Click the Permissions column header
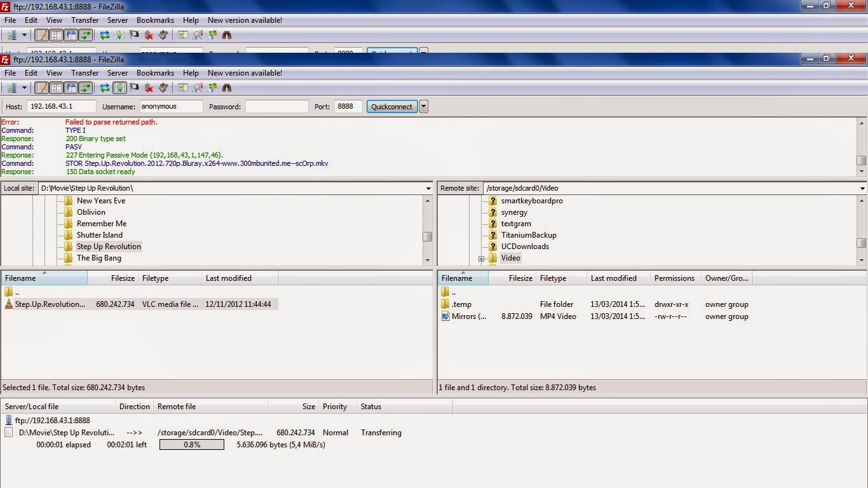This screenshot has width=868, height=488. click(x=674, y=278)
